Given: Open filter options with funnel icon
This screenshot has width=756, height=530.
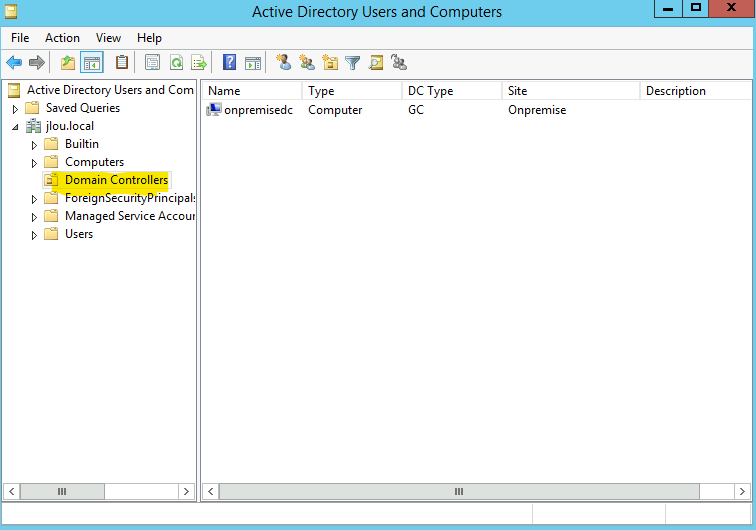Looking at the screenshot, I should (x=353, y=62).
